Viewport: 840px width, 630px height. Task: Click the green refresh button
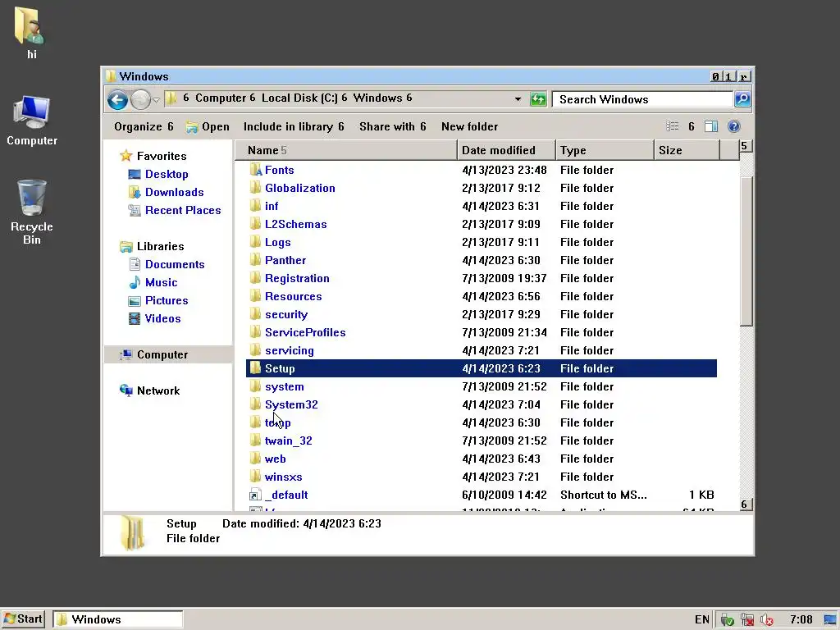[x=538, y=99]
